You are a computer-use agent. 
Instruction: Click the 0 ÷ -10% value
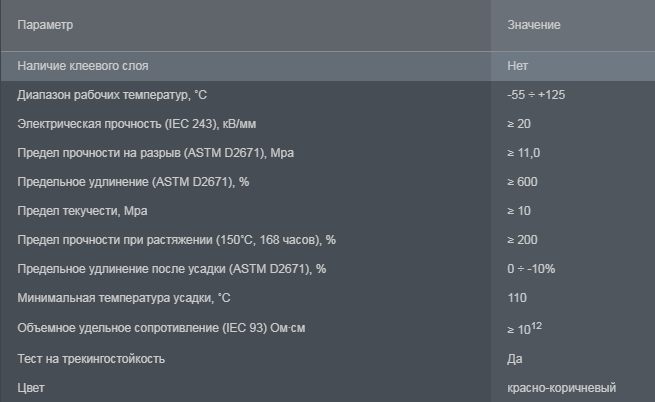click(x=531, y=269)
